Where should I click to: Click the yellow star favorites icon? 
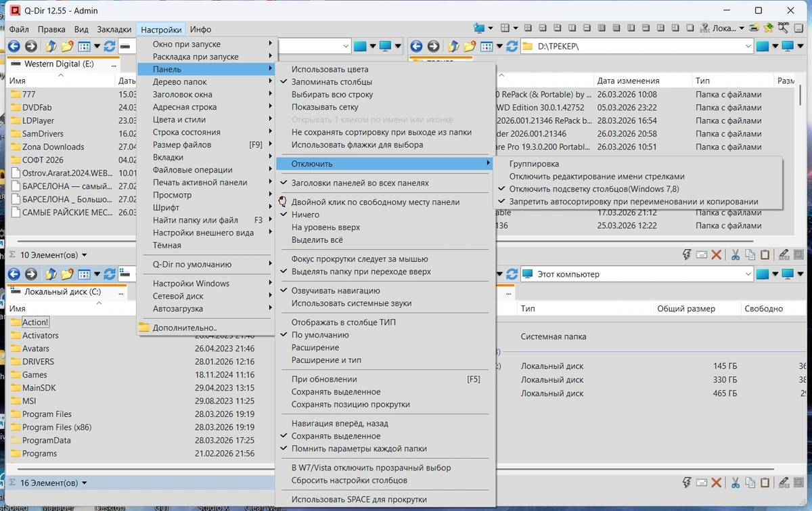[768, 28]
